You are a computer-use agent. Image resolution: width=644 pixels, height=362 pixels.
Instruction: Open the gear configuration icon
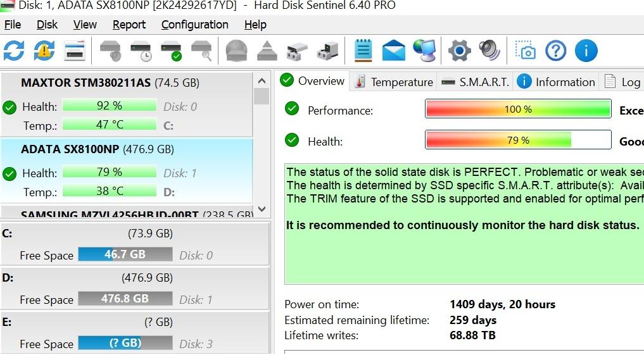(x=459, y=51)
